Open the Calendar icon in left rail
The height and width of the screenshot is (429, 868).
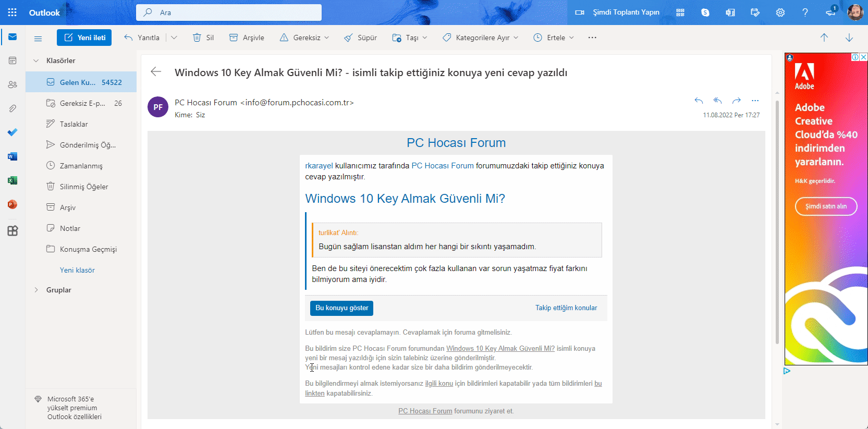[13, 60]
